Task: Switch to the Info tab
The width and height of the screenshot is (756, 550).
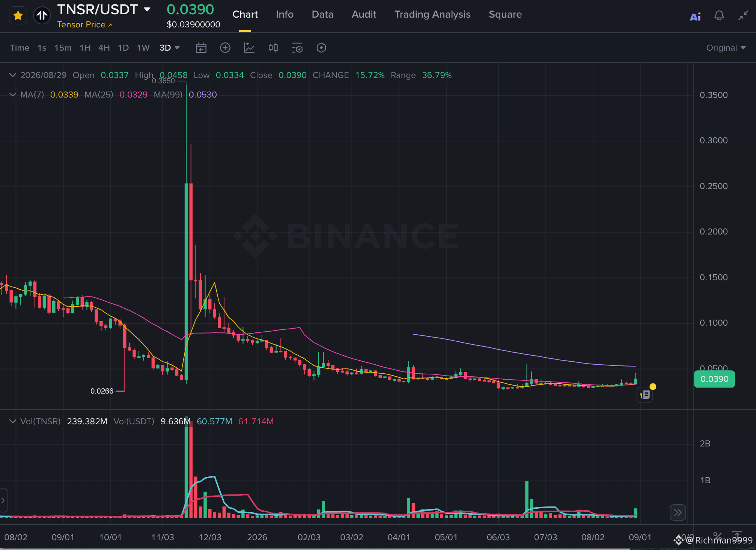Action: (x=285, y=14)
